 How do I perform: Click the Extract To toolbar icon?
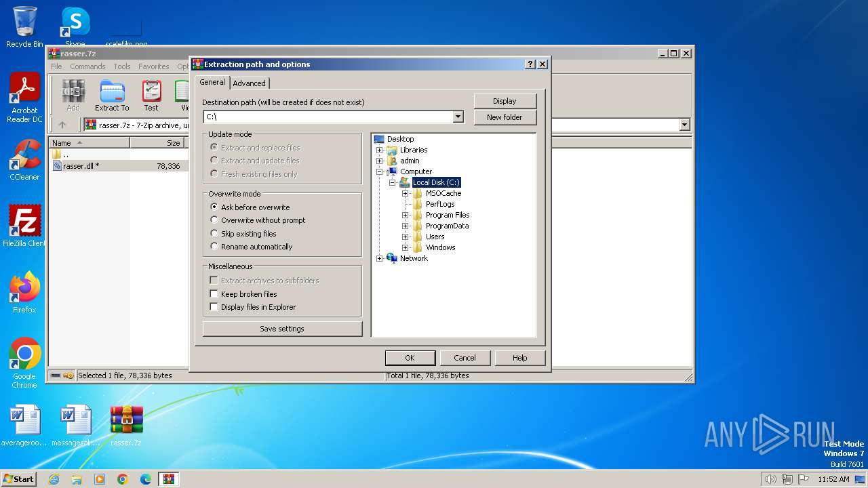pos(112,96)
